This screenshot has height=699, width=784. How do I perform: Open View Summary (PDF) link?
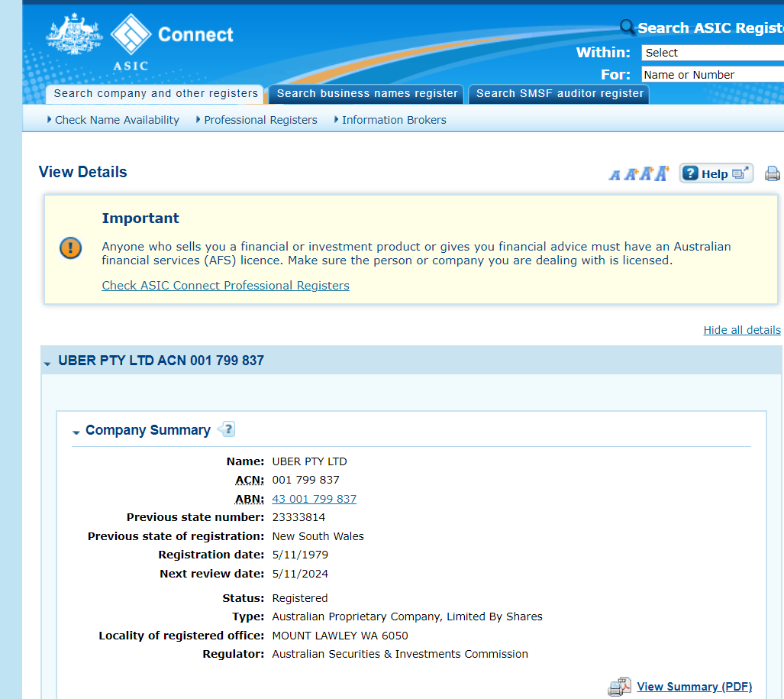click(694, 687)
